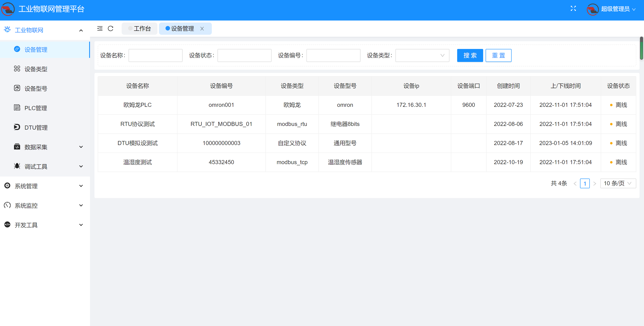644x326 pixels.
Task: Click the 温湿度测试 device name cell
Action: (x=137, y=162)
